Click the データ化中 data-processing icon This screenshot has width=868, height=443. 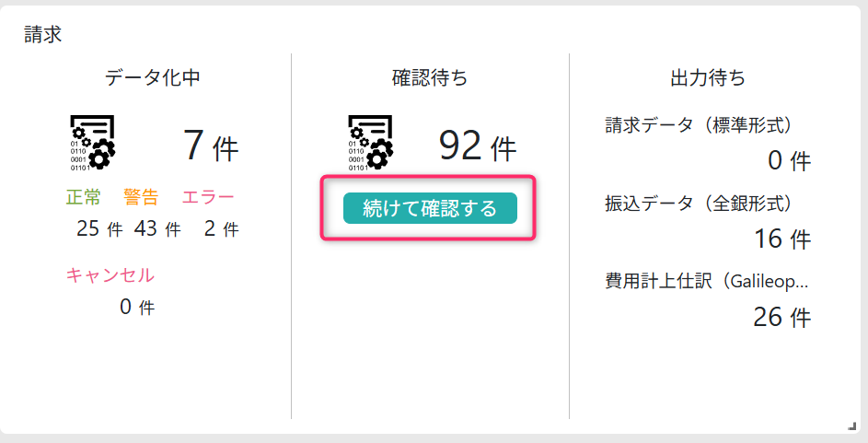(x=92, y=143)
